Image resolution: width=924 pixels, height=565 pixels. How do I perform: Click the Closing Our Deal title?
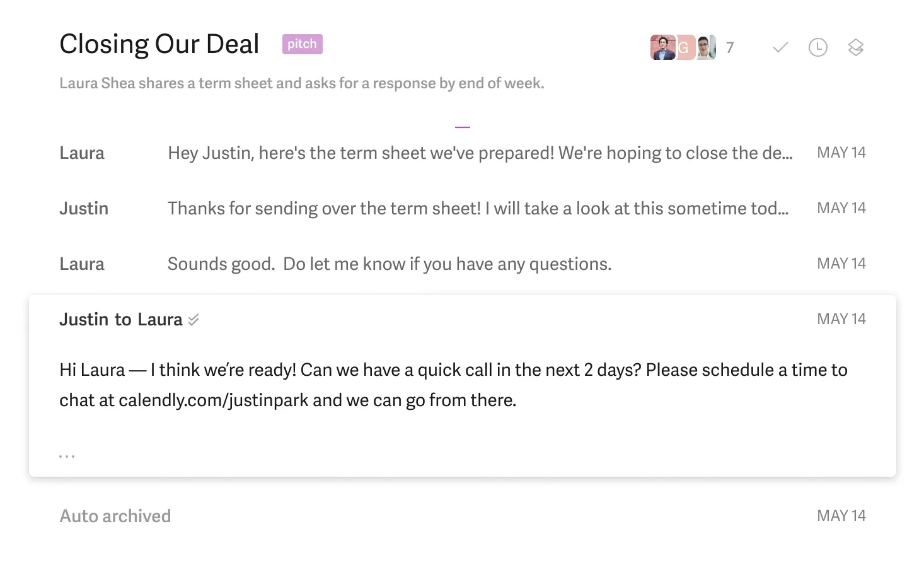click(x=159, y=44)
